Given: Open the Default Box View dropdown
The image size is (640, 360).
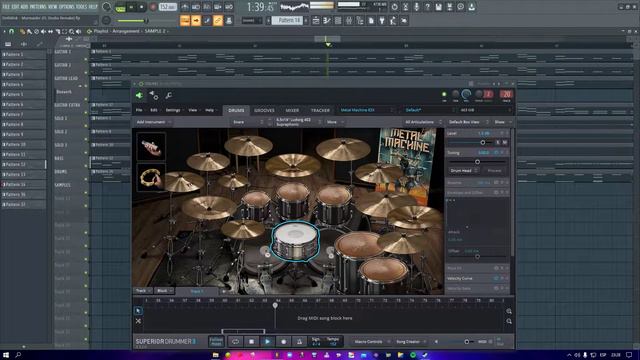Looking at the screenshot, I should tap(468, 122).
